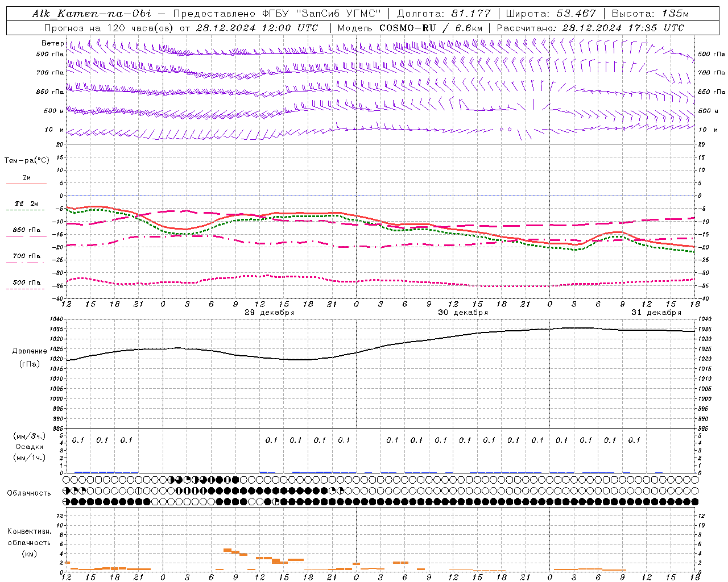Click the text Предоставлено ФГБУ "ЗапСиб УГМС"
Image resolution: width=728 pixels, height=582 pixels.
276,14
